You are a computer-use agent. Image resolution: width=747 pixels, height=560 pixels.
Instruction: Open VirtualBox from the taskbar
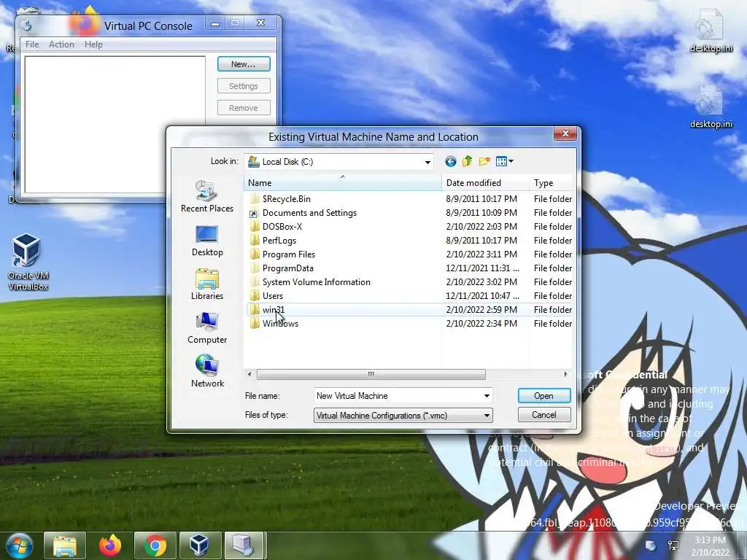coord(199,545)
